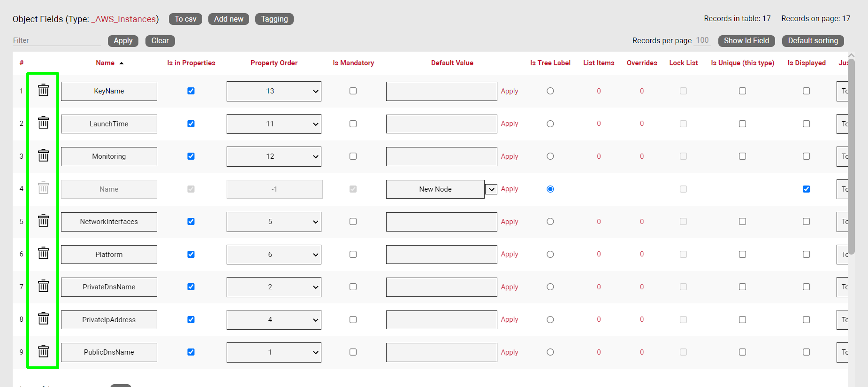Open Property Order dropdown for Platform row
This screenshot has width=868, height=387.
(274, 255)
